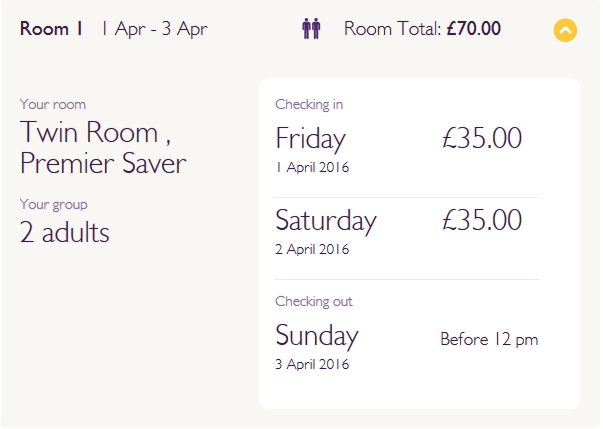Click the Friday £35.00 price
603x429 pixels.
click(x=482, y=138)
